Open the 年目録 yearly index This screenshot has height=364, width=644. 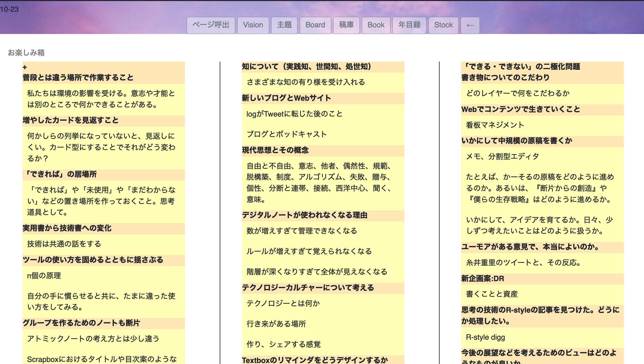(409, 25)
